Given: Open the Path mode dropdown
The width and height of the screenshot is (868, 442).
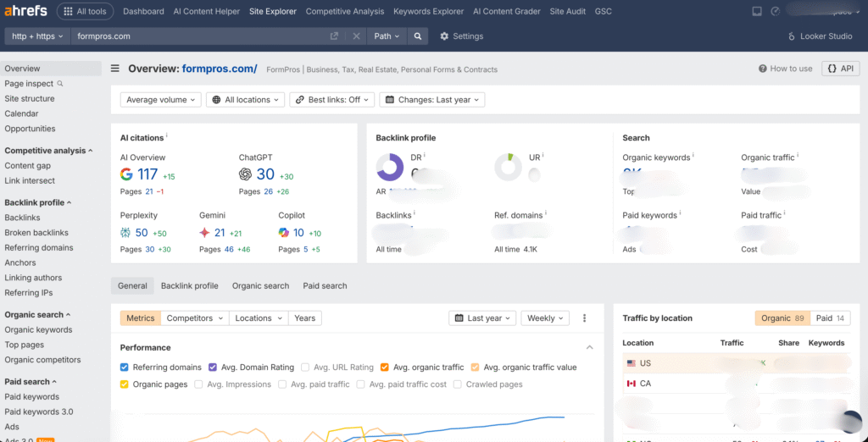Looking at the screenshot, I should [387, 36].
